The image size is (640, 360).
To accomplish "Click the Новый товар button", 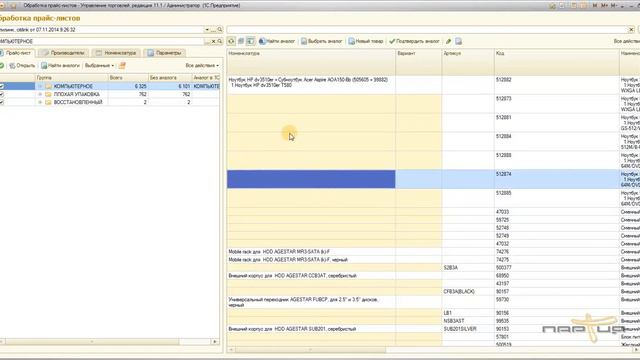I will [366, 41].
